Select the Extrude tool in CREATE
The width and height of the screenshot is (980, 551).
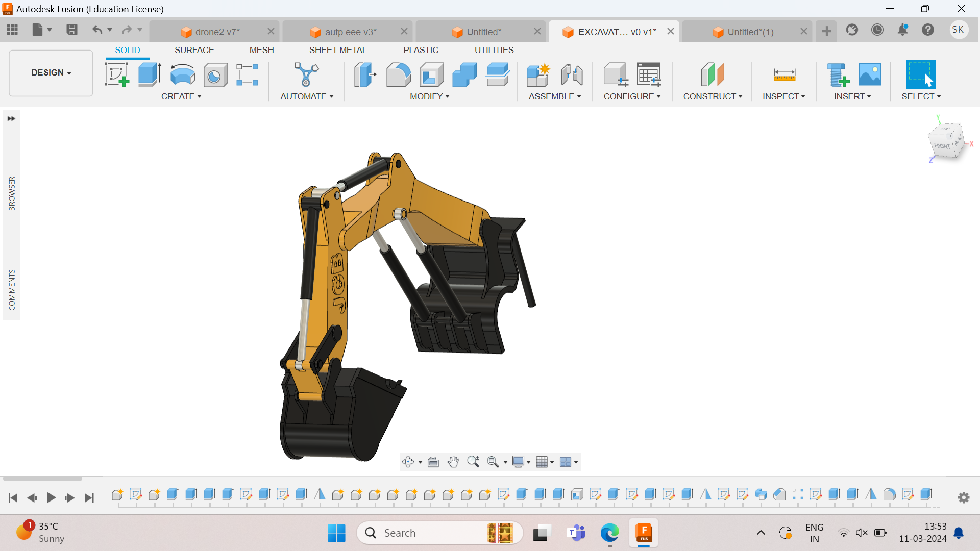pos(149,74)
